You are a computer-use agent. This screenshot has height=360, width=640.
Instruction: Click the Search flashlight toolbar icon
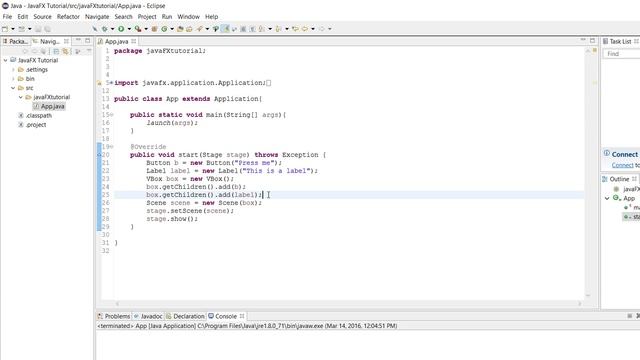pos(199,29)
